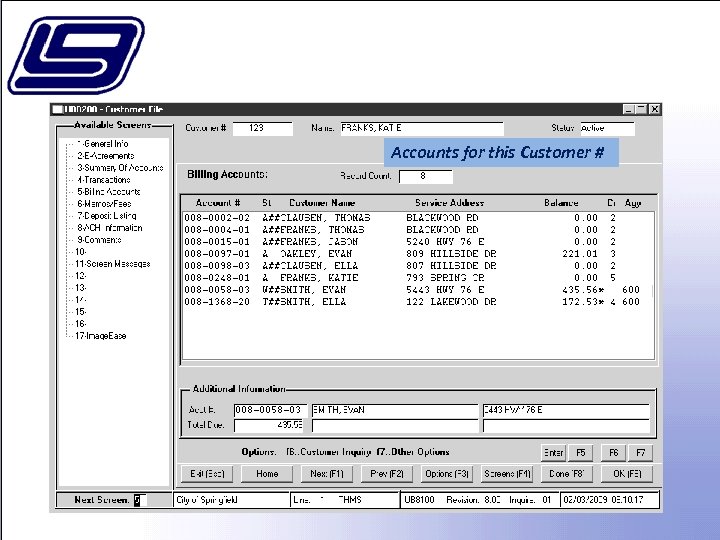The width and height of the screenshot is (720, 540).
Task: Minimize the Customer File window
Action: (629, 109)
